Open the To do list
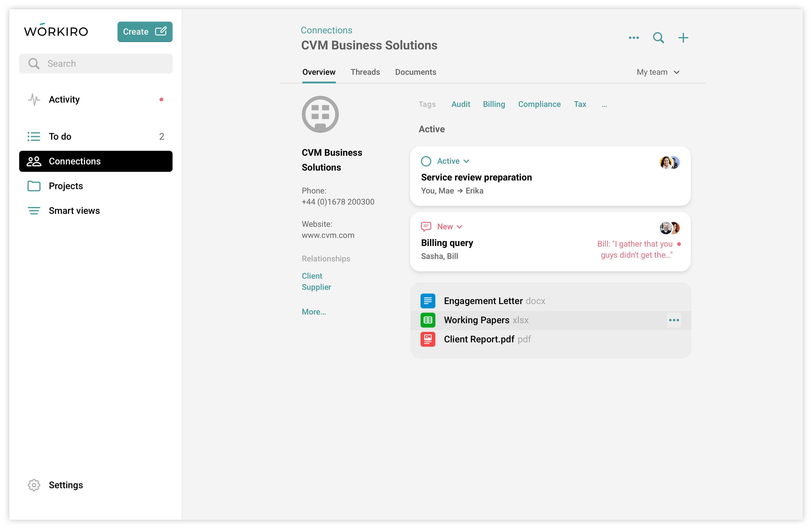812x529 pixels. coord(95,136)
